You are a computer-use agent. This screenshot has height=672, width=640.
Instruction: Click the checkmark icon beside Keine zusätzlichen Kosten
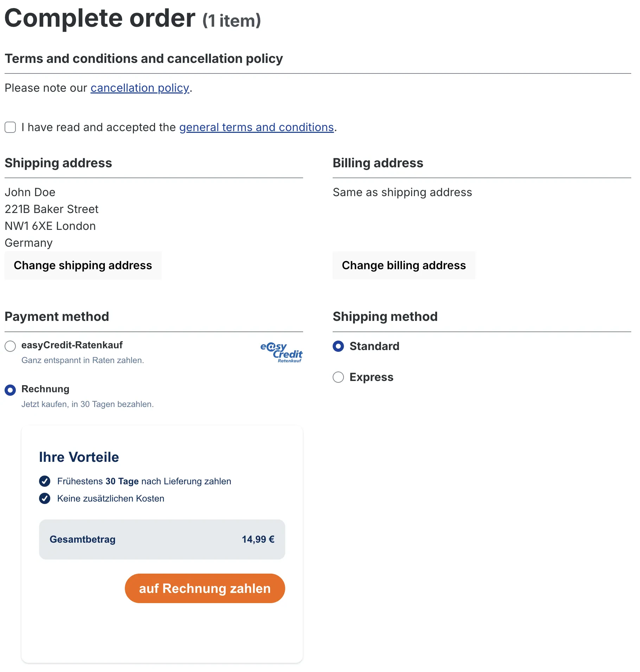[x=45, y=498]
